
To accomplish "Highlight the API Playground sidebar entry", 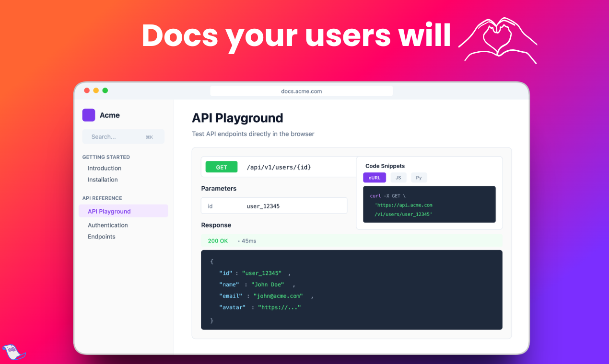I will [109, 211].
